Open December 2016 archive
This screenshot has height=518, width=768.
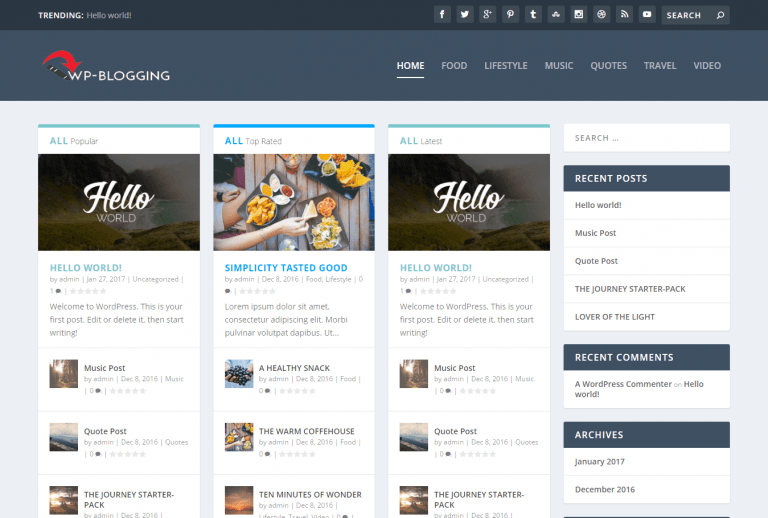click(605, 490)
